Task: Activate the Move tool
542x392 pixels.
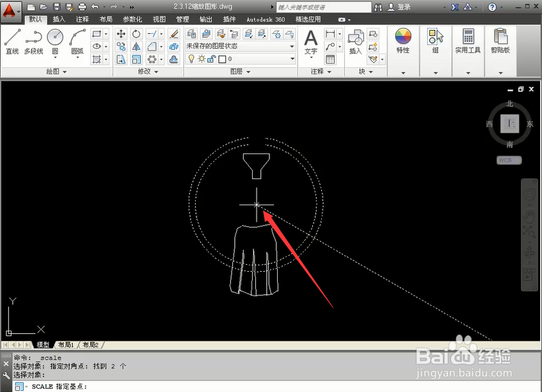Action: click(x=121, y=34)
